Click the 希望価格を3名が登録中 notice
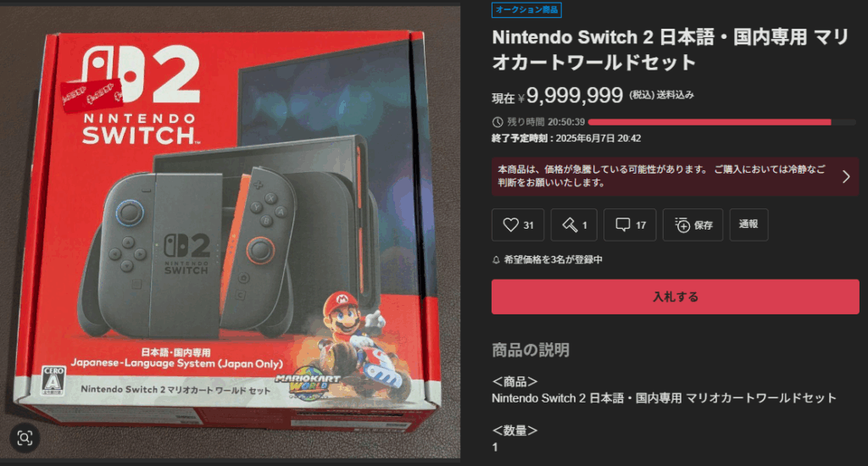This screenshot has height=466, width=868. [553, 259]
